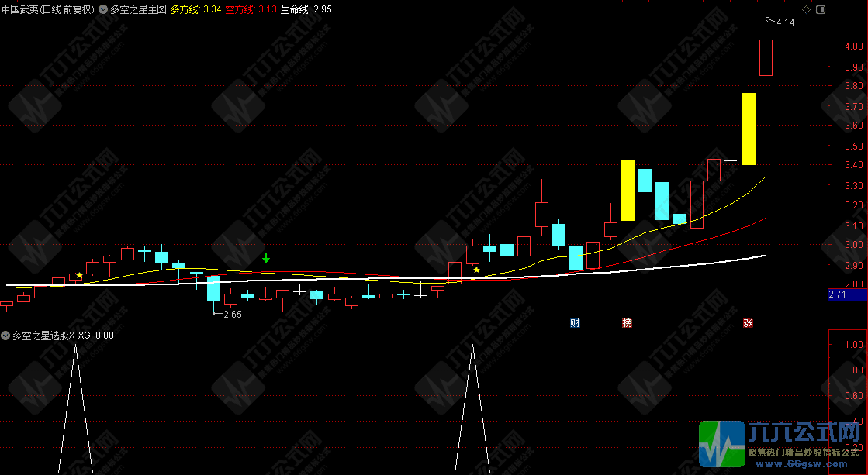Click the green down arrow signal
The height and width of the screenshot is (475, 868).
[x=266, y=258]
